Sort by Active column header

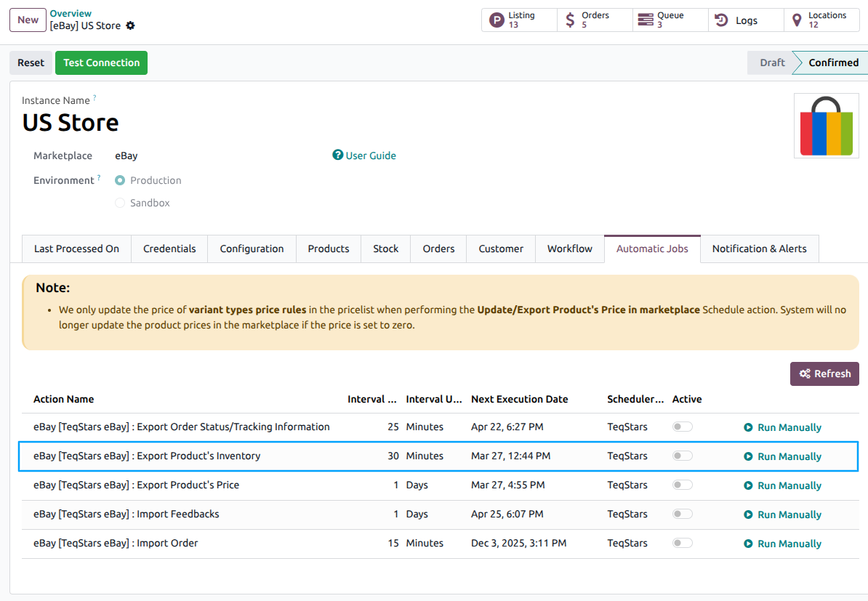[686, 399]
